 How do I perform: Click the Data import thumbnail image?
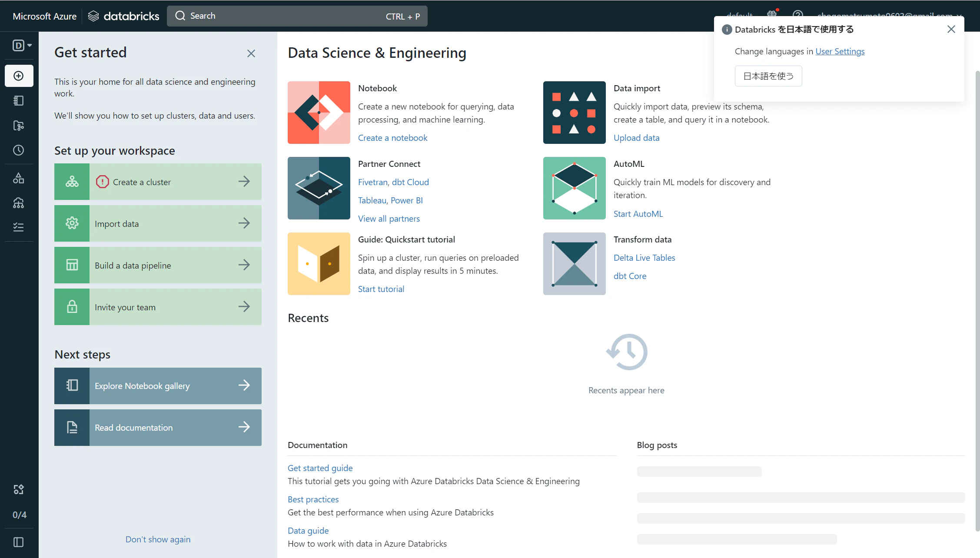575,113
